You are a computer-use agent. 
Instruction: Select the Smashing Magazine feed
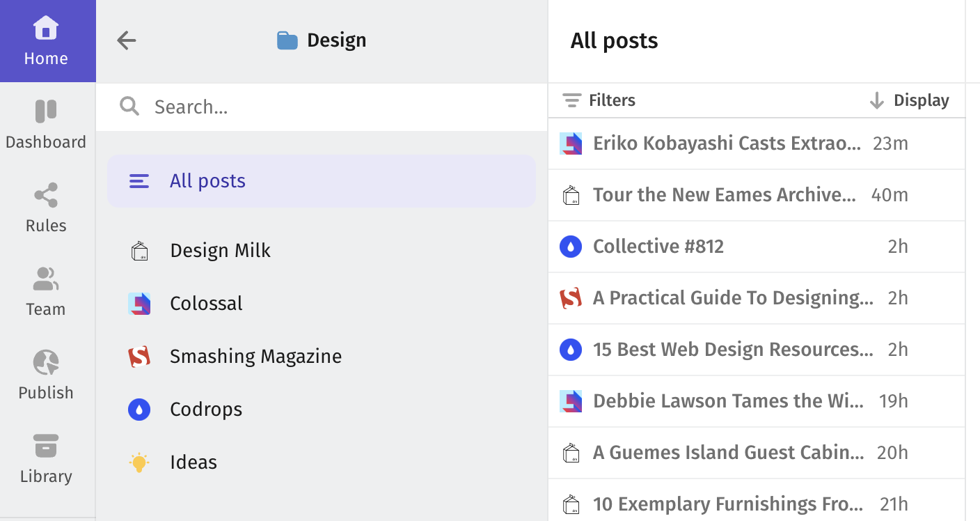pos(255,356)
